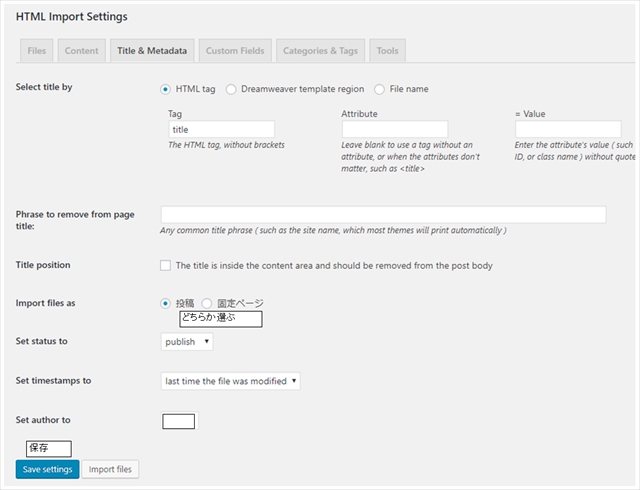Select 投稿 import type radio button
Viewport: 640px width, 490px height.
point(166,303)
